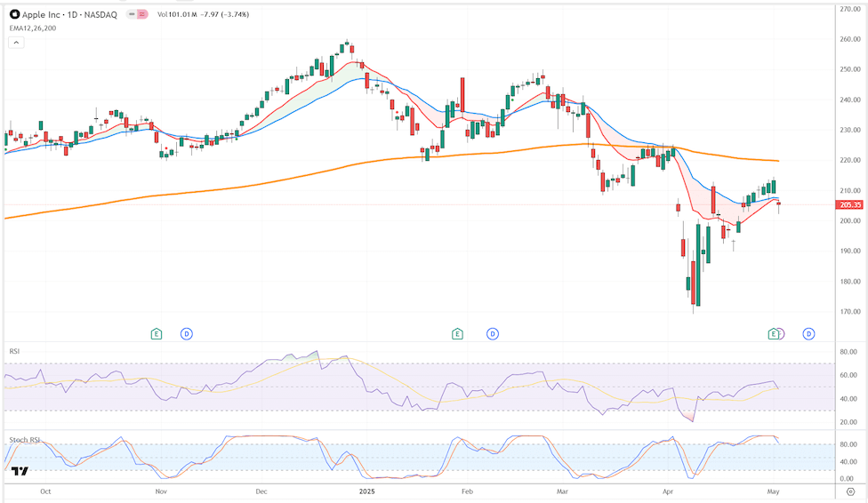Click the 20.00 value on RSI scale
This screenshot has width=868, height=503.
848,422
